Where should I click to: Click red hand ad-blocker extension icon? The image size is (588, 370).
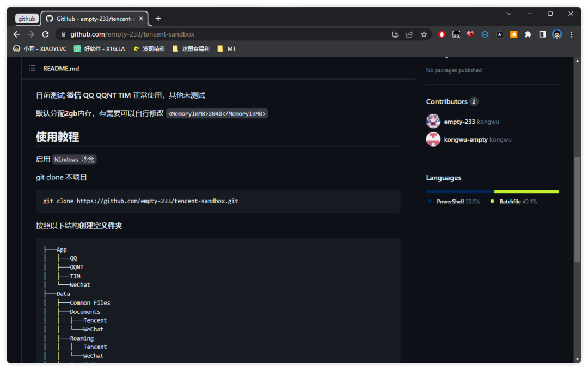442,34
